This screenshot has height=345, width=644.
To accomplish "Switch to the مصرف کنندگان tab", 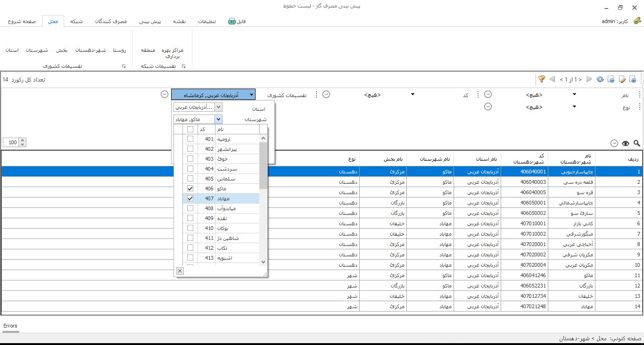I will coord(111,21).
